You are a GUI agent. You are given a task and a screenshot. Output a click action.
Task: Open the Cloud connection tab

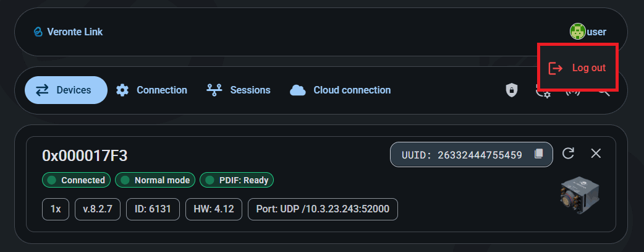(x=341, y=90)
